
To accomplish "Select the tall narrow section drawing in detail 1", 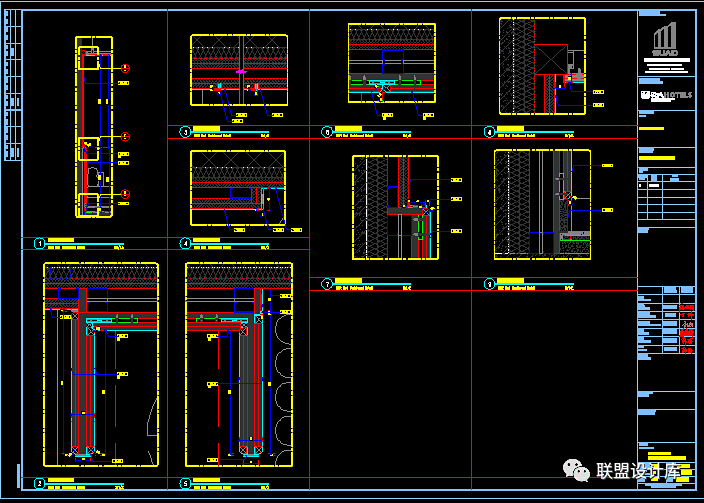I will pyautogui.click(x=94, y=127).
